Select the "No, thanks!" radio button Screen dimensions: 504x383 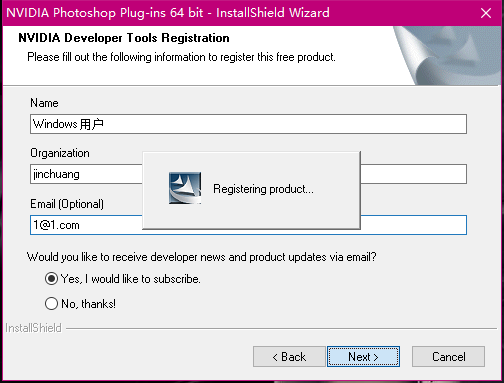coord(51,304)
